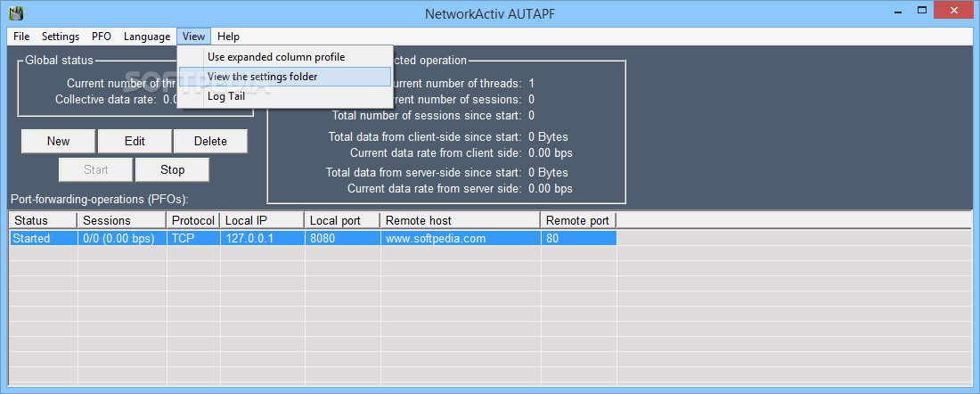The width and height of the screenshot is (980, 394).
Task: Click Total data from client-side since start label
Action: [x=425, y=137]
